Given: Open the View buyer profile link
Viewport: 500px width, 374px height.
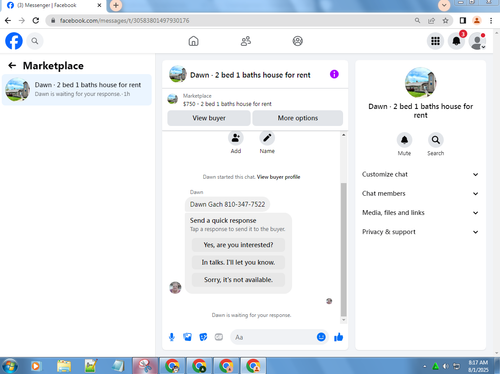Looking at the screenshot, I should pos(278,177).
